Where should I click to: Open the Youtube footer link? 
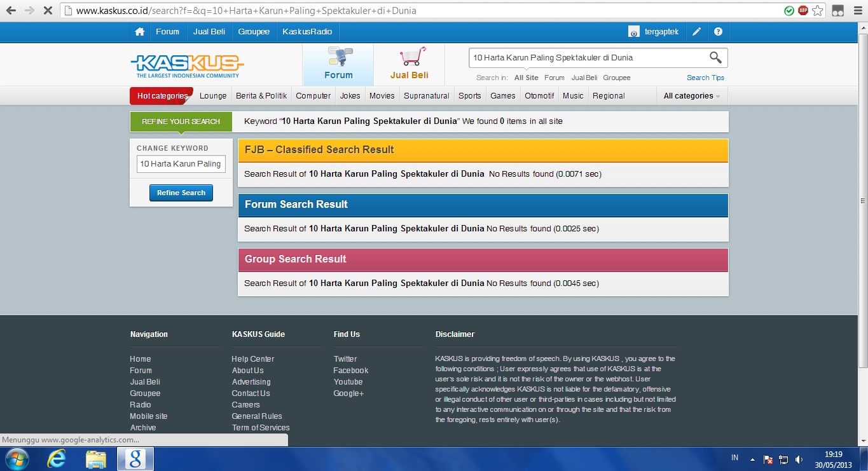348,382
